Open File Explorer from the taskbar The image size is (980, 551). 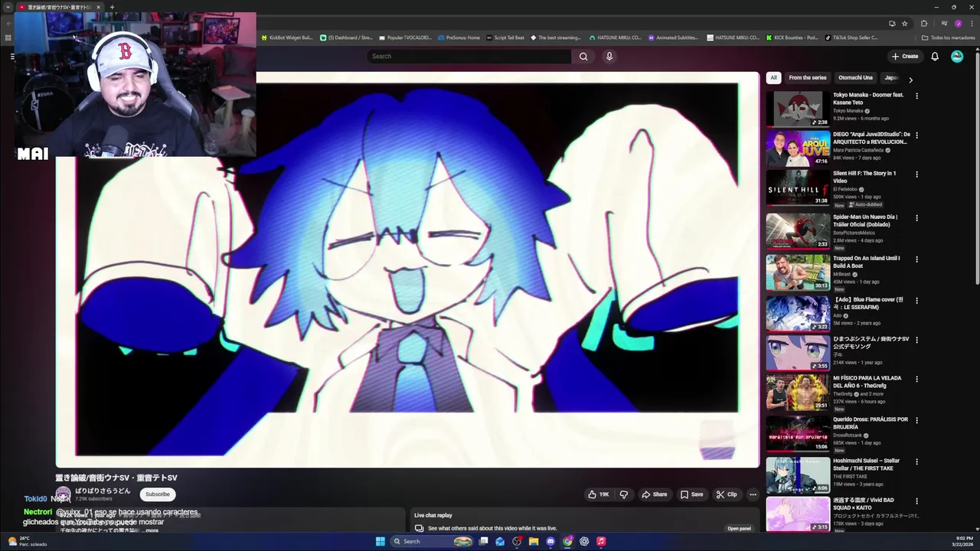[534, 541]
